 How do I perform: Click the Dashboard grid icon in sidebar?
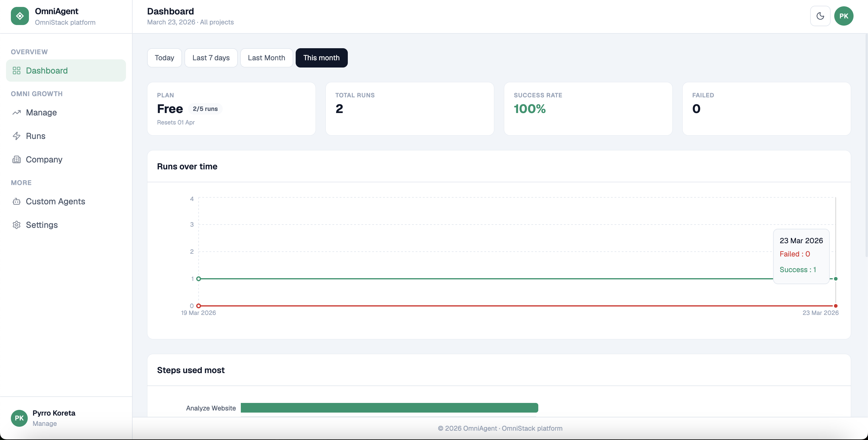click(x=17, y=71)
